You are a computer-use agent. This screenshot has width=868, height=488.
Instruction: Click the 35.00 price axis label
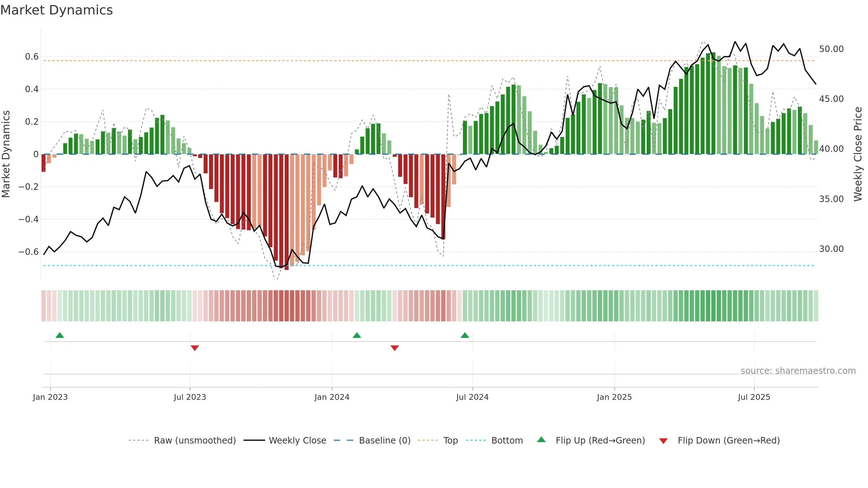tap(831, 199)
